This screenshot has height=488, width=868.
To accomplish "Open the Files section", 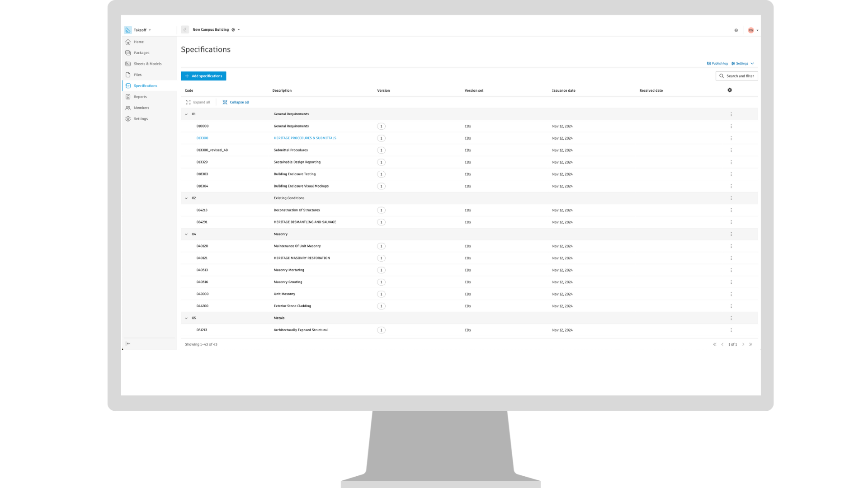I will 137,75.
